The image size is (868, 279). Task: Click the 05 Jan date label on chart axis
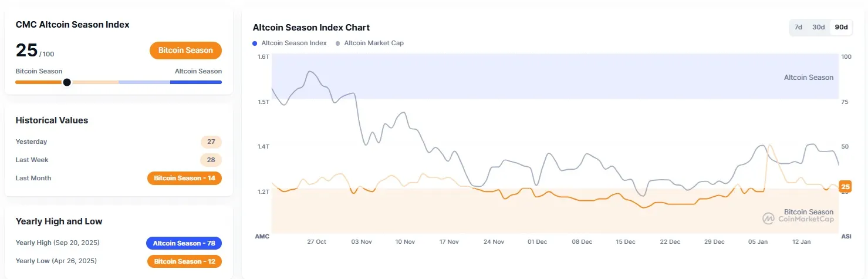[x=758, y=241]
